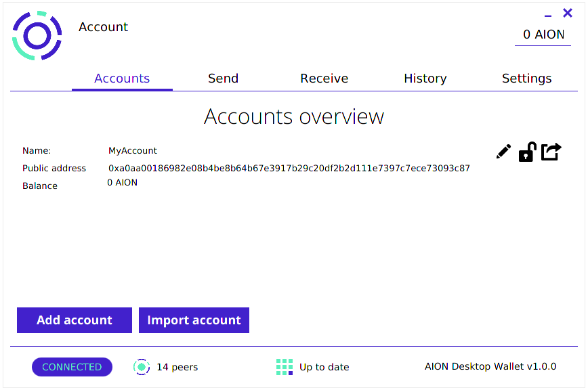This screenshot has height=390, width=588.
Task: Click the Name: label
Action: [x=37, y=150]
